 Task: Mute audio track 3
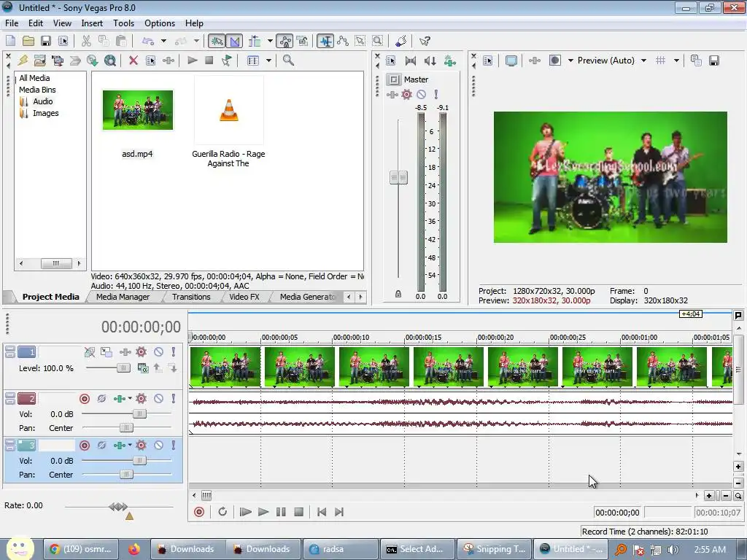point(158,446)
